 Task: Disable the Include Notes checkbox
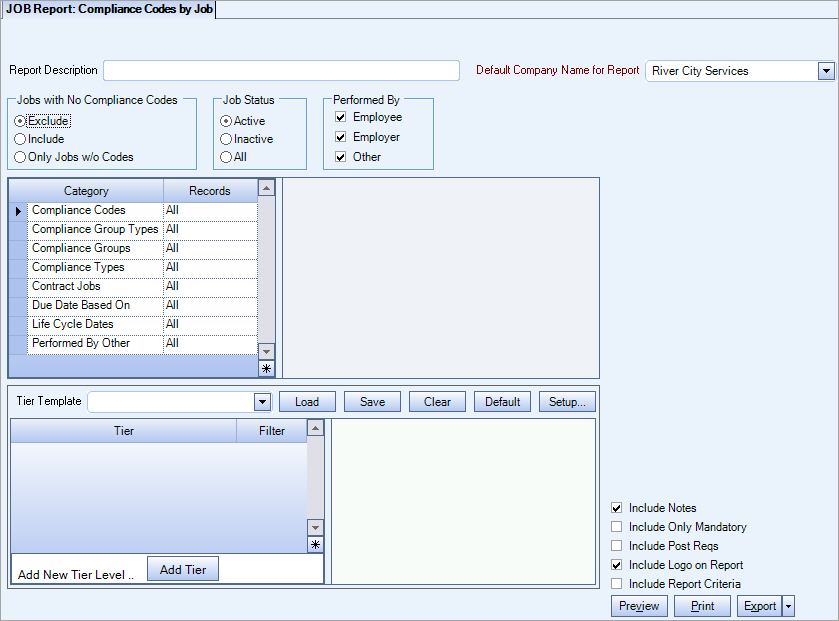[x=619, y=507]
